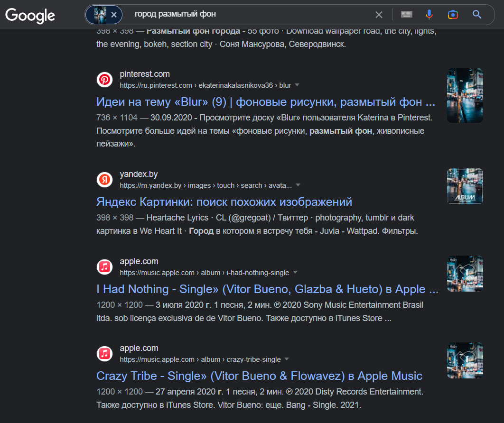504x423 pixels.
Task: Click the 'pinterest.com' site name
Action: coord(145,74)
